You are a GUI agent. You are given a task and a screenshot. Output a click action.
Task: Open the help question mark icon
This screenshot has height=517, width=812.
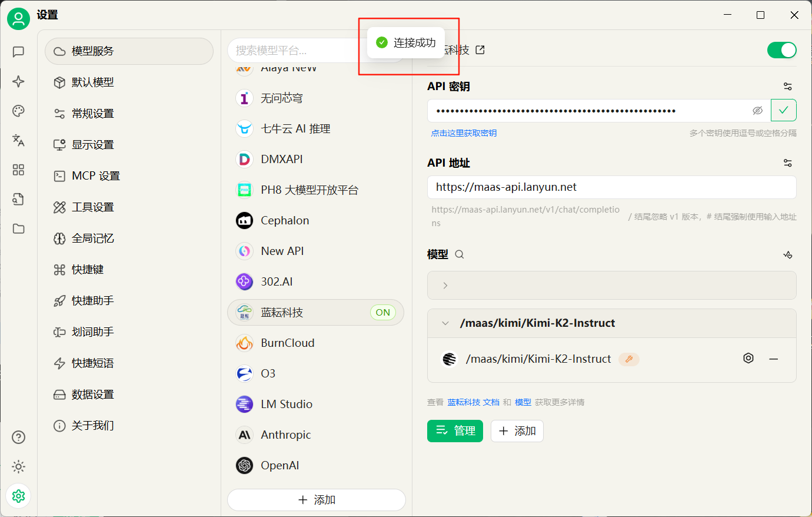click(18, 437)
